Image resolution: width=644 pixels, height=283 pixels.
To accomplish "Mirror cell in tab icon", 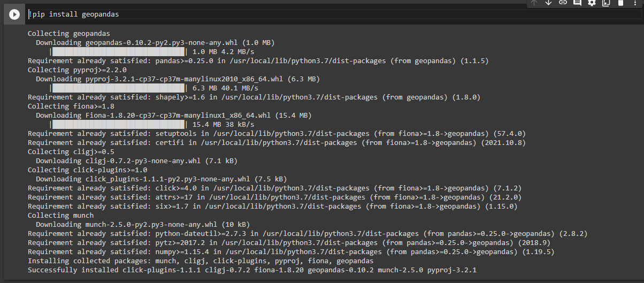I will (606, 3).
